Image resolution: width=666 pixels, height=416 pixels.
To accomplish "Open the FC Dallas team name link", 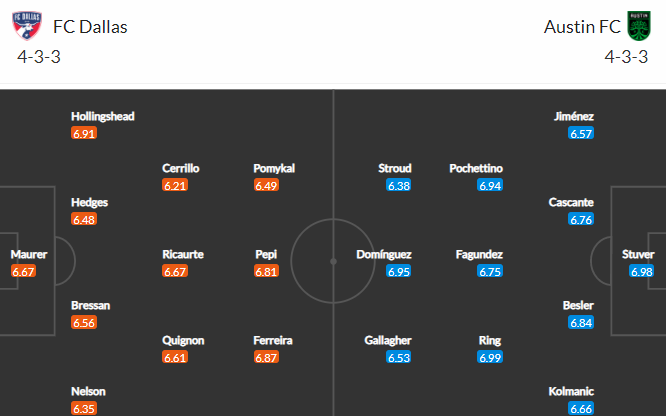I will (90, 27).
